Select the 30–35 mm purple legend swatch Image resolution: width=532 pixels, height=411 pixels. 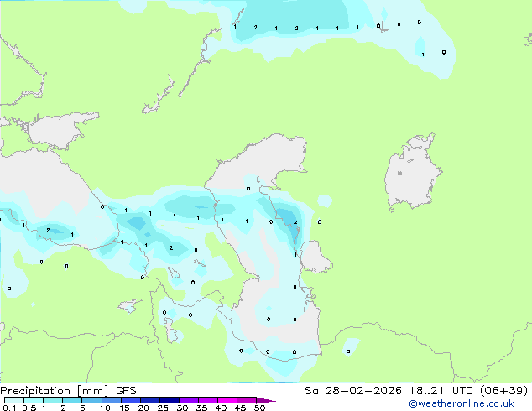189,400
